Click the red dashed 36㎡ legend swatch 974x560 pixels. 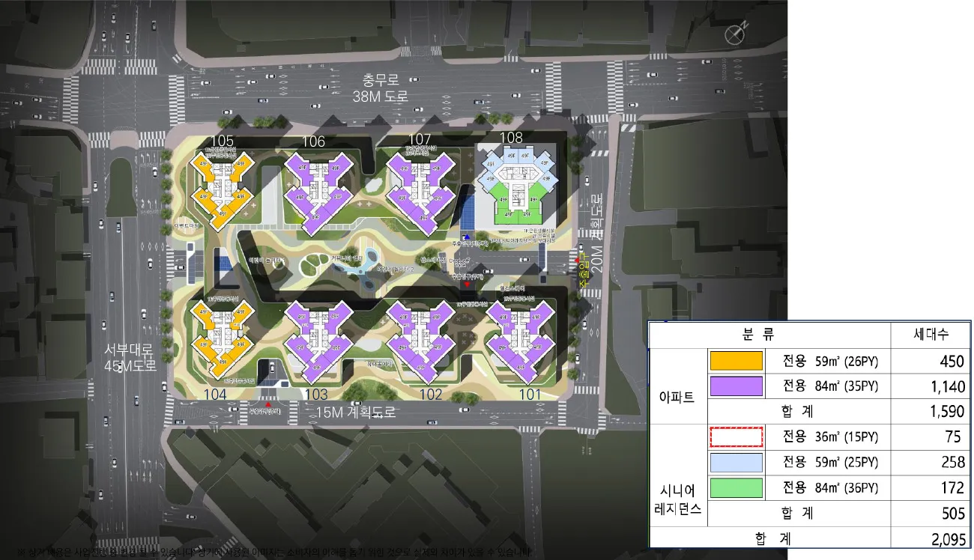click(x=735, y=436)
